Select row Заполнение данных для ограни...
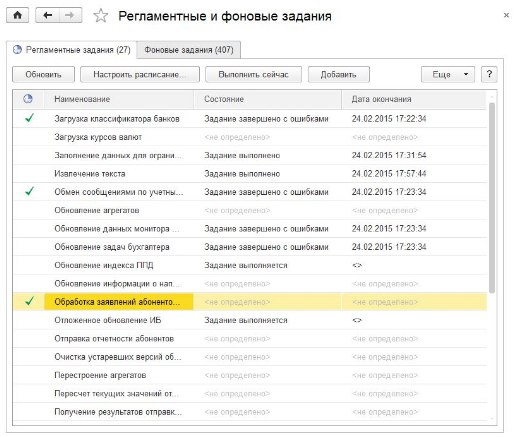 click(250, 155)
